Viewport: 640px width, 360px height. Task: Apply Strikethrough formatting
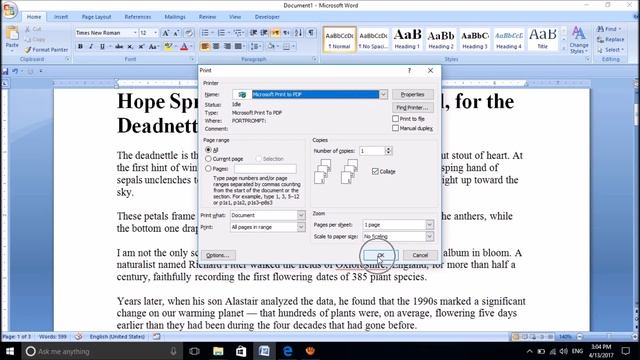point(119,47)
